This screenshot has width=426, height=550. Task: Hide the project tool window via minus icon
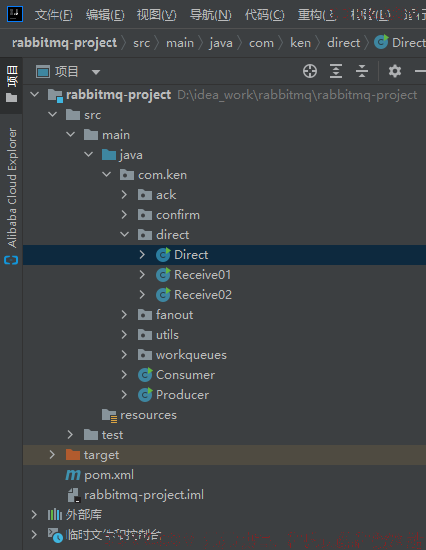(420, 71)
